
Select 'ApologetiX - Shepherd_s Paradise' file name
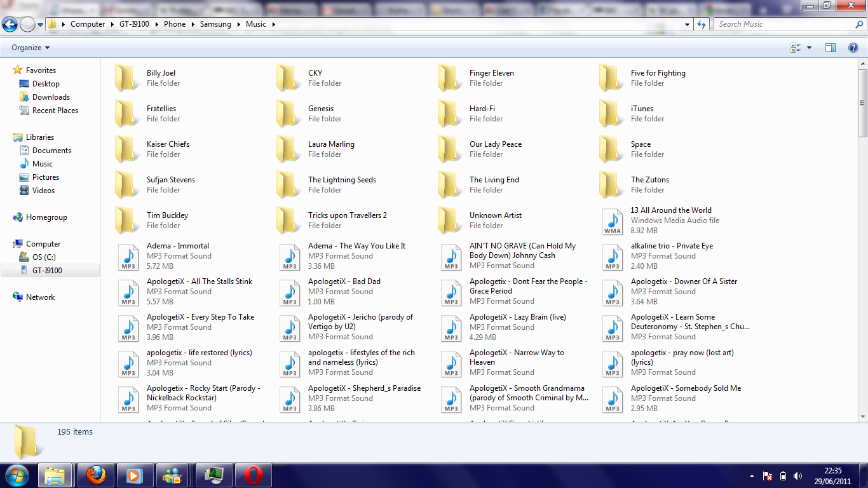[x=364, y=388]
